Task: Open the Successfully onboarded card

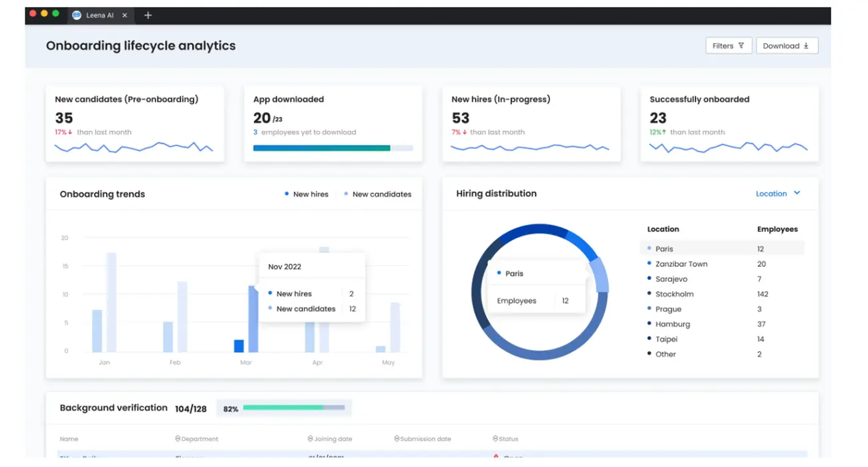Action: point(729,124)
